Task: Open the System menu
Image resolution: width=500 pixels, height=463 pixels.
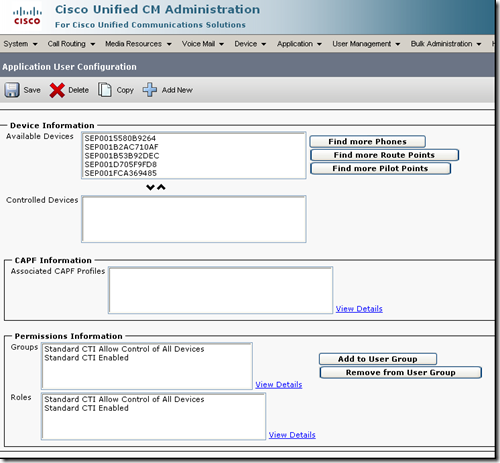Action: (x=20, y=44)
